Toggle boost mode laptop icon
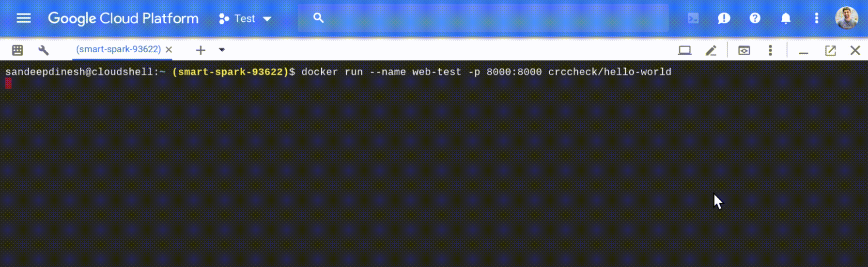This screenshot has height=267, width=868. tap(684, 50)
